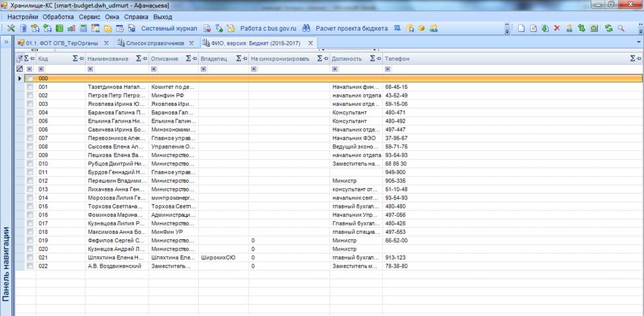Tick the checkbox for row 001

30,87
